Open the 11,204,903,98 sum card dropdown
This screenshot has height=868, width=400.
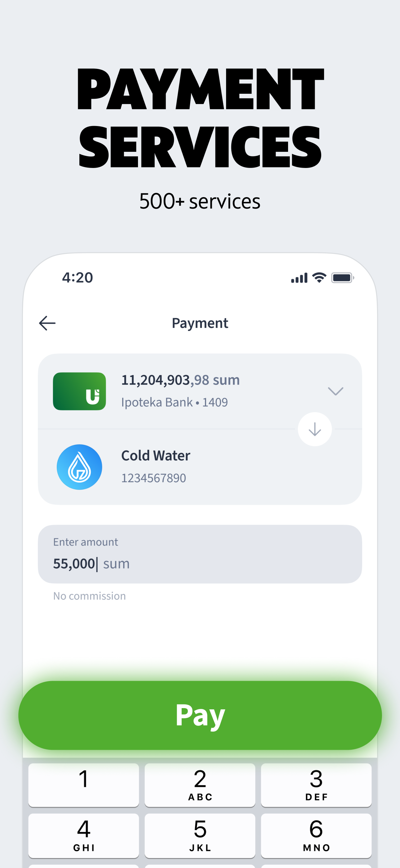200,391
